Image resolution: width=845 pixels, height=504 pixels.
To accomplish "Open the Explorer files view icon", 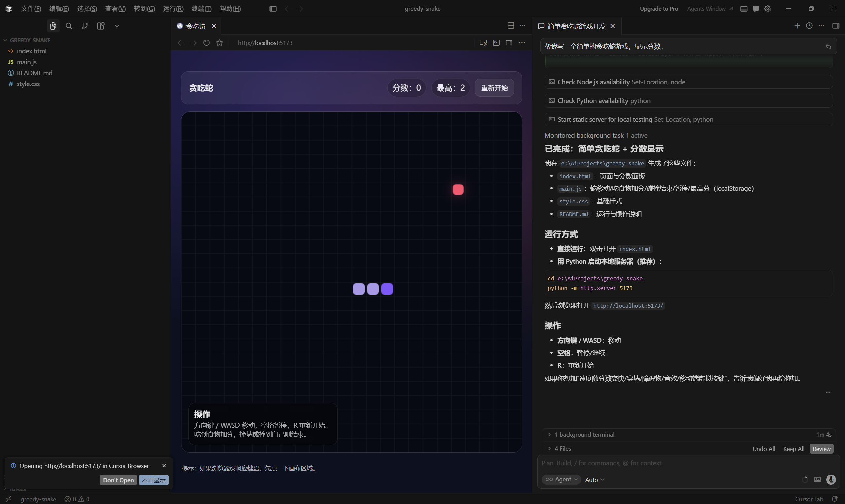I will (x=53, y=26).
